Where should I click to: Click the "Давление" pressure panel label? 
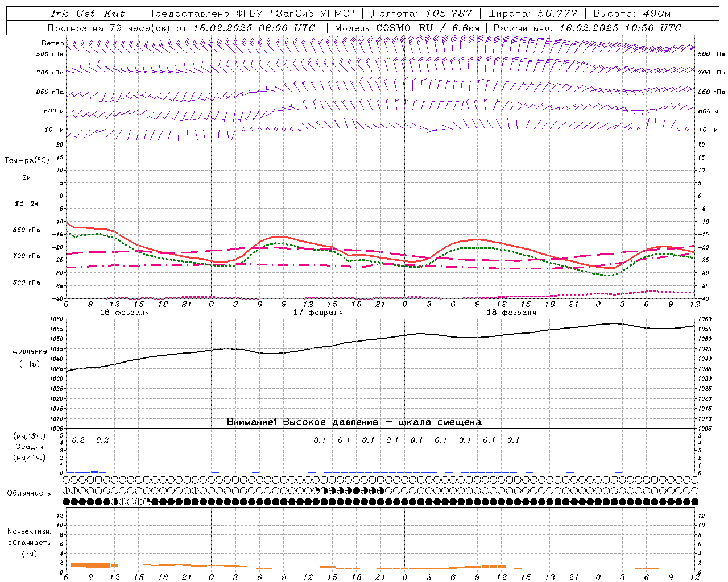coord(30,351)
